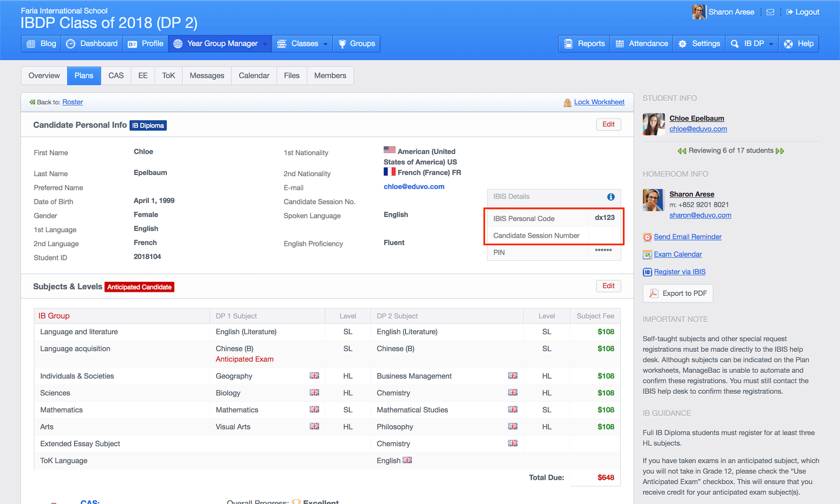
Task: Switch to the Overview tab
Action: 44,76
